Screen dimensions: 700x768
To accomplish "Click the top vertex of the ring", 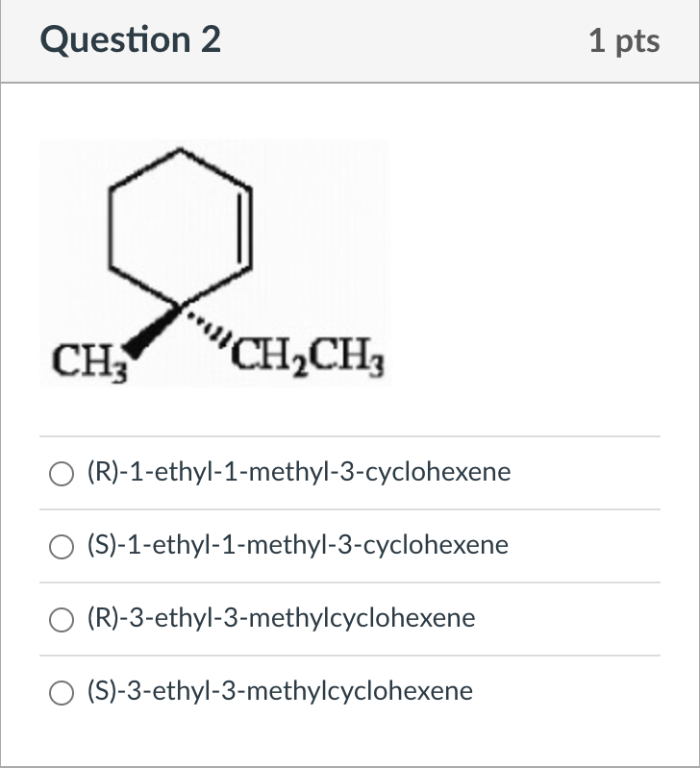I will click(x=180, y=149).
